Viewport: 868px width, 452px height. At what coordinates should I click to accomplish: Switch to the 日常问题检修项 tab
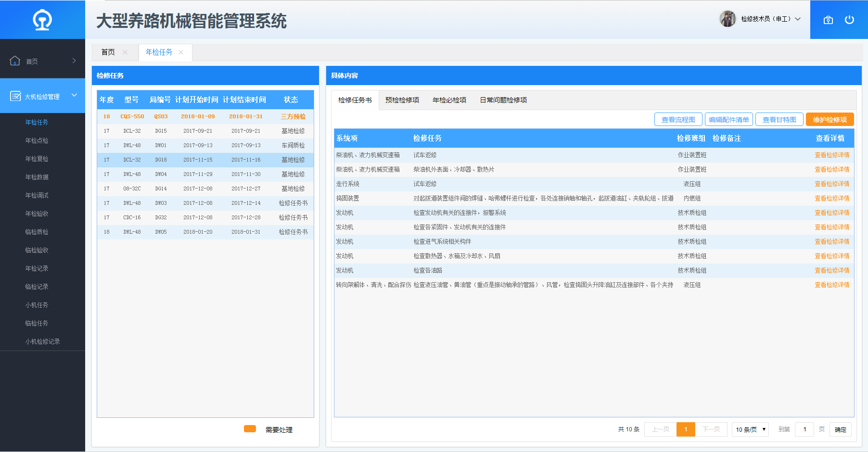point(503,100)
